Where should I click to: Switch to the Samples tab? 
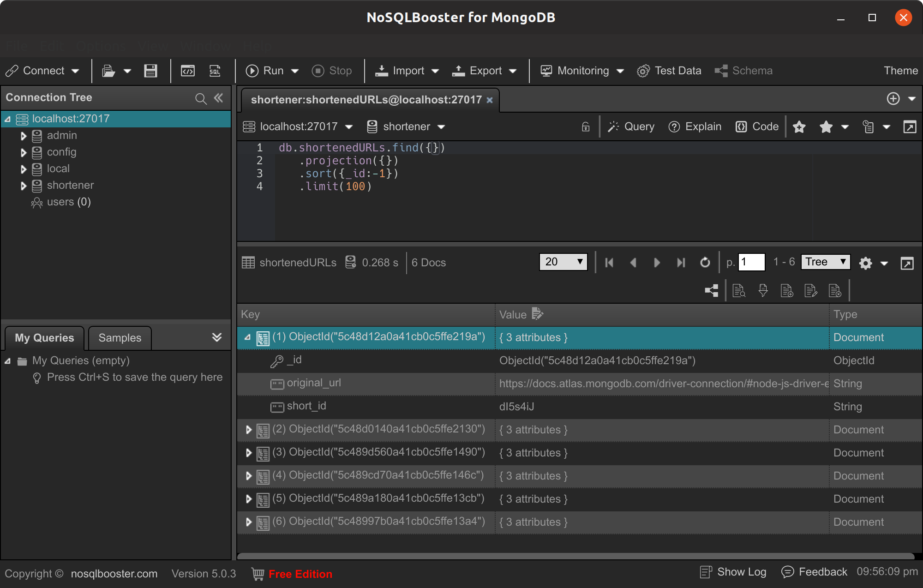point(120,338)
